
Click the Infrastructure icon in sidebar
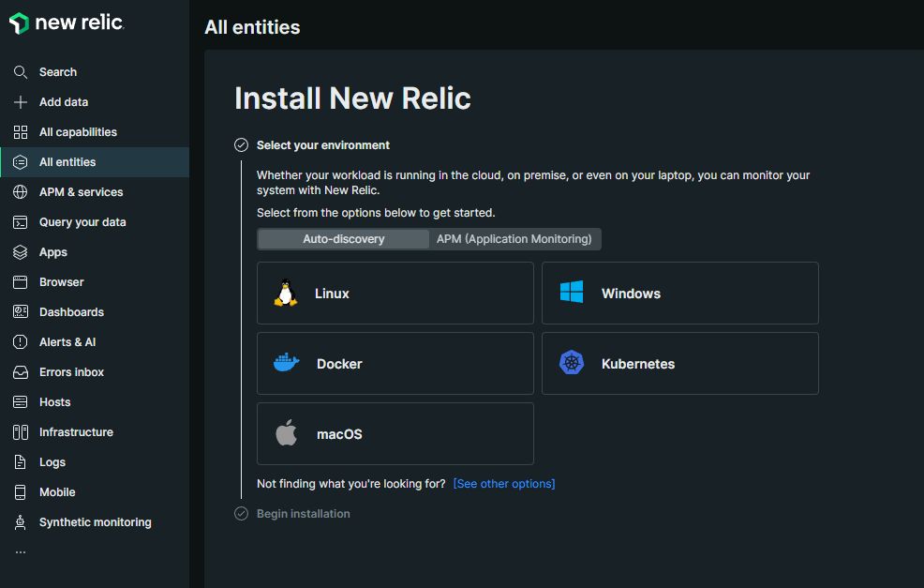pyautogui.click(x=20, y=432)
